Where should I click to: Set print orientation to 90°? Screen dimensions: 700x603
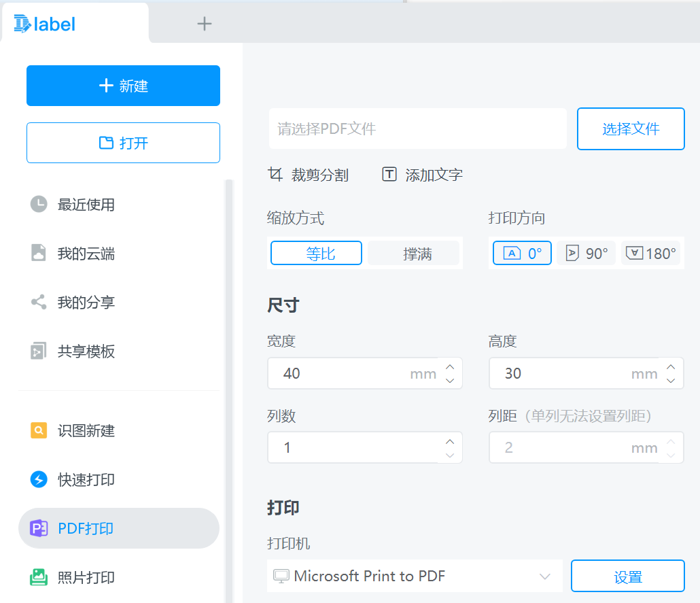[x=586, y=252]
